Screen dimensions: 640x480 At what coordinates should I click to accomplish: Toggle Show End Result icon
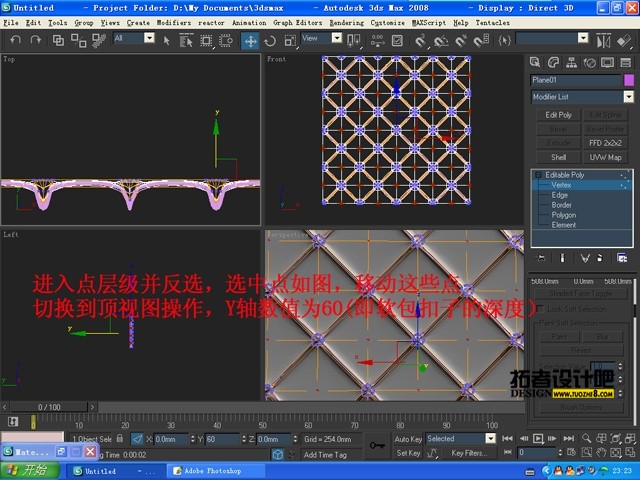pos(562,258)
